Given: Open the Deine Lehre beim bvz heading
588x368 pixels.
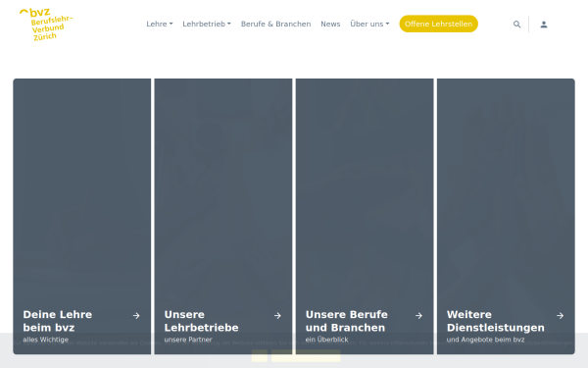Looking at the screenshot, I should (x=58, y=321).
